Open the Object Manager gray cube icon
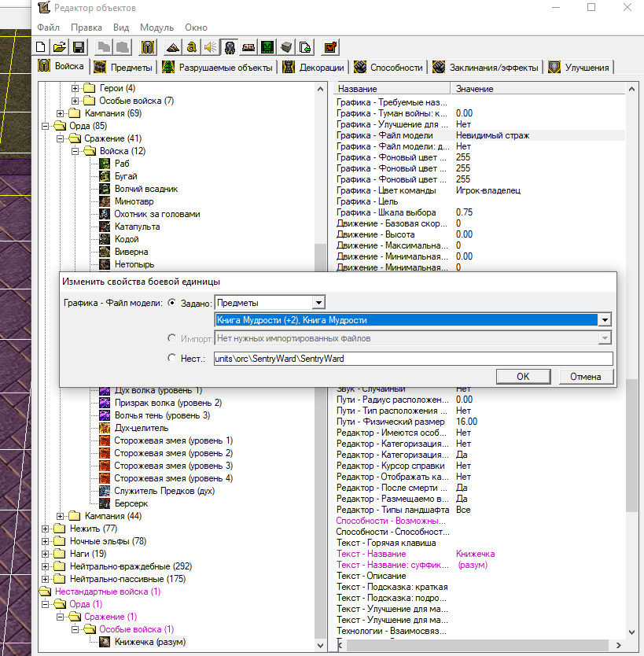The image size is (644, 656). [x=286, y=47]
